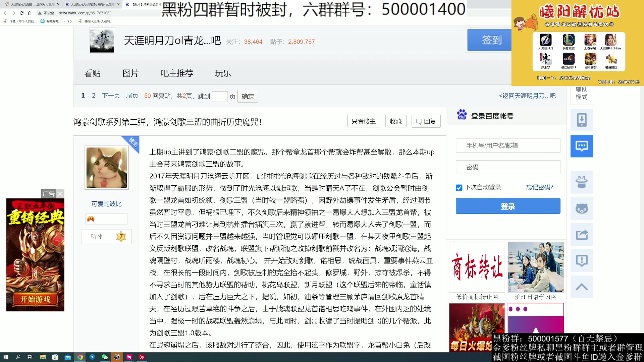Open WeChat from the taskbar
The width and height of the screenshot is (644, 362).
104,357
